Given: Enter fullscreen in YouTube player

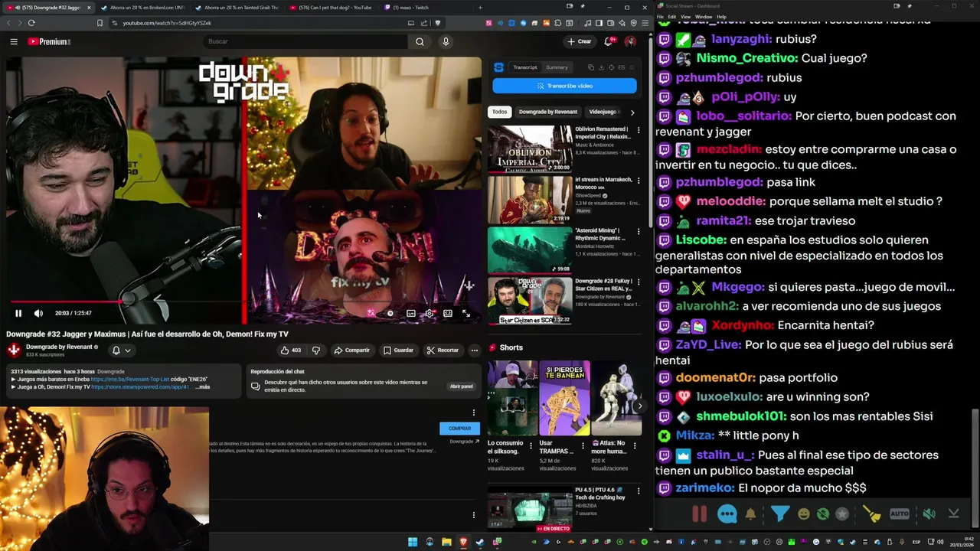Looking at the screenshot, I should pos(465,313).
